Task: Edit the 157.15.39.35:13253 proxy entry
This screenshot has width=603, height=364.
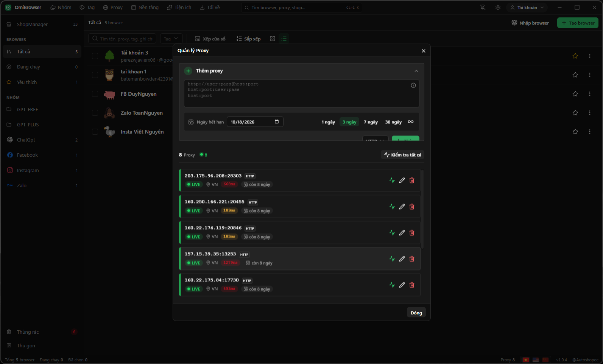Action: [x=402, y=259]
